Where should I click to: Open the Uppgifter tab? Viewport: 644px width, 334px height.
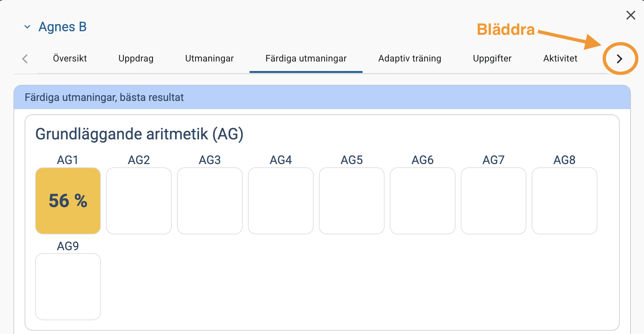(x=492, y=59)
